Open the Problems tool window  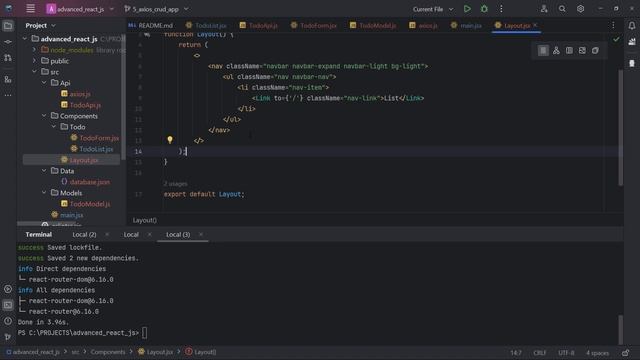[8, 321]
